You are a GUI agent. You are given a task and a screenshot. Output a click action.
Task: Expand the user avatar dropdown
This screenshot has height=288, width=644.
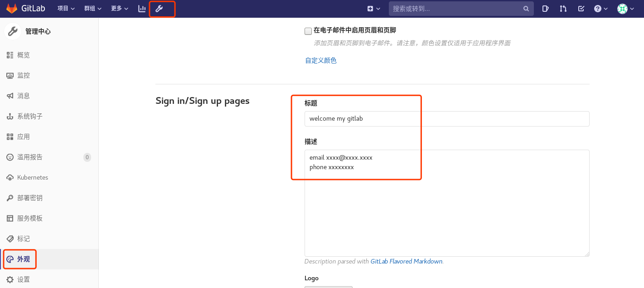(626, 8)
